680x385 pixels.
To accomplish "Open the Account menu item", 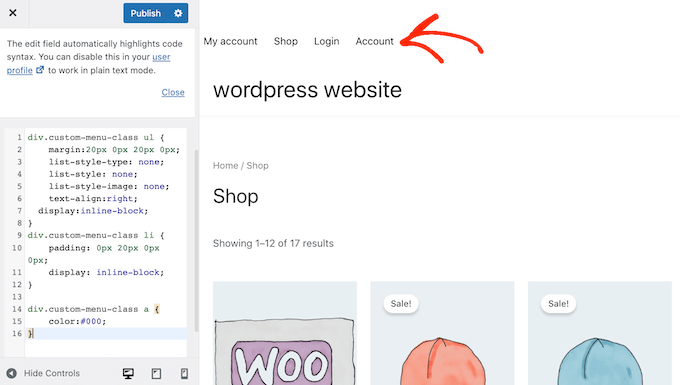I will coord(375,41).
